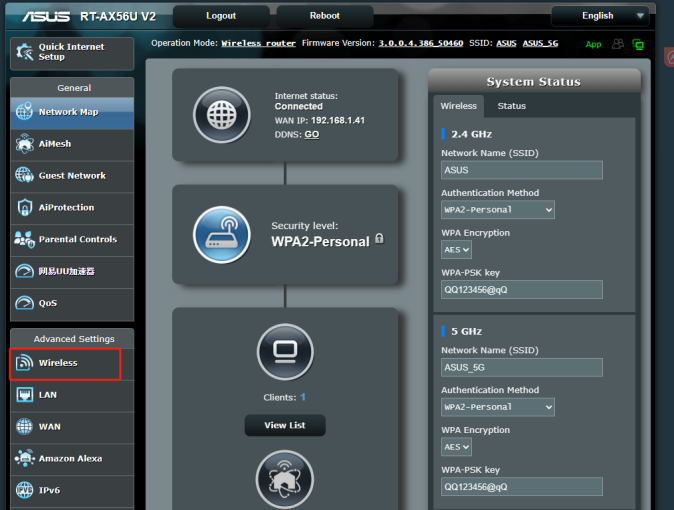This screenshot has width=674, height=510.
Task: Click the guest users icon in header
Action: 618,44
